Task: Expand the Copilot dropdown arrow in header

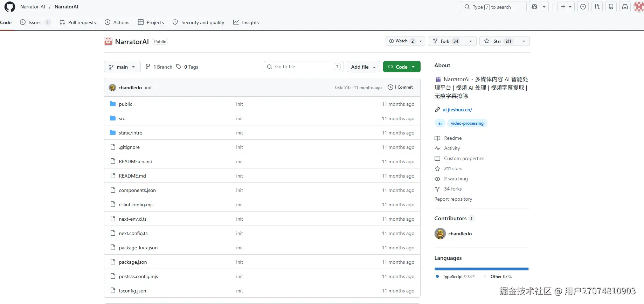Action: pyautogui.click(x=544, y=7)
